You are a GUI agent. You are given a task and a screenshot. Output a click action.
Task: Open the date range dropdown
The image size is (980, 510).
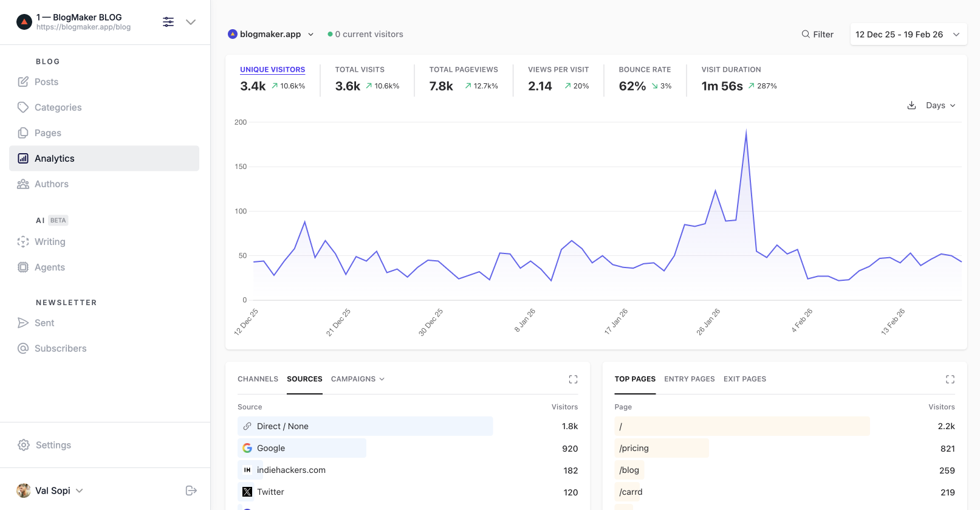908,35
